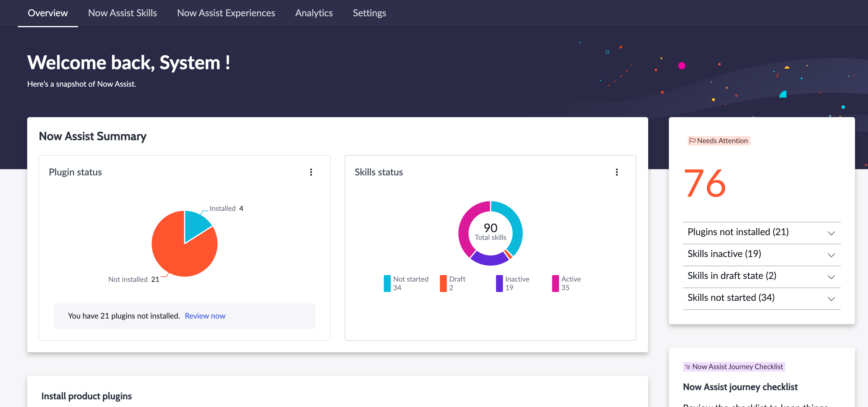Click the Inactive 19 legend label
868x407 pixels.
(517, 283)
